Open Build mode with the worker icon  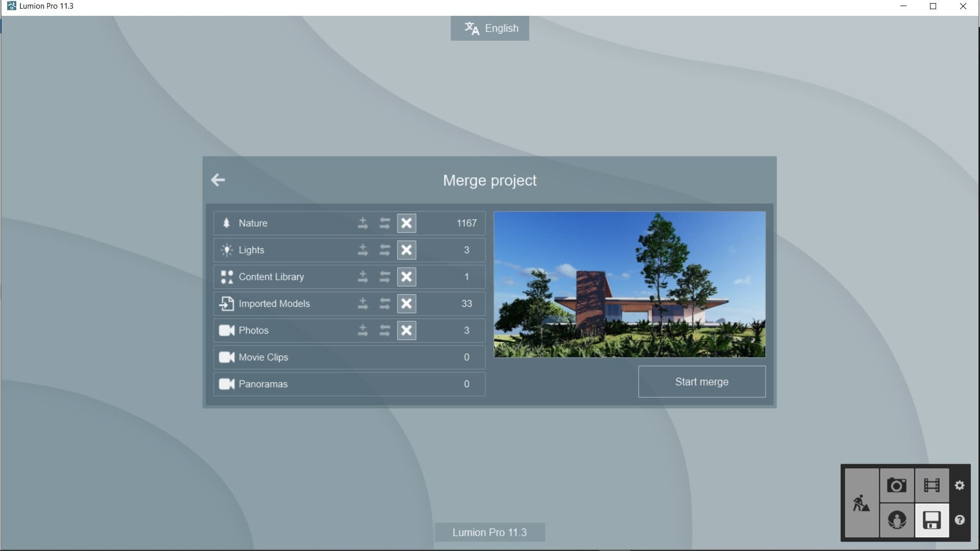[861, 503]
